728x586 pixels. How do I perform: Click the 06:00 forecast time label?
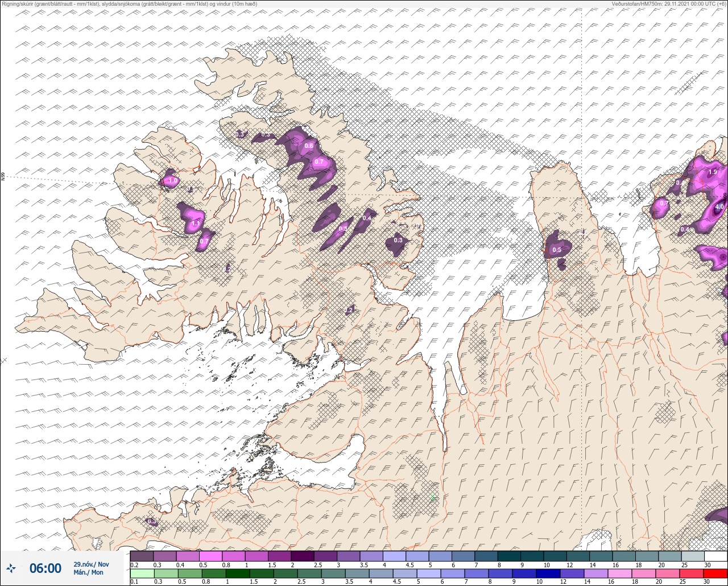coord(45,568)
